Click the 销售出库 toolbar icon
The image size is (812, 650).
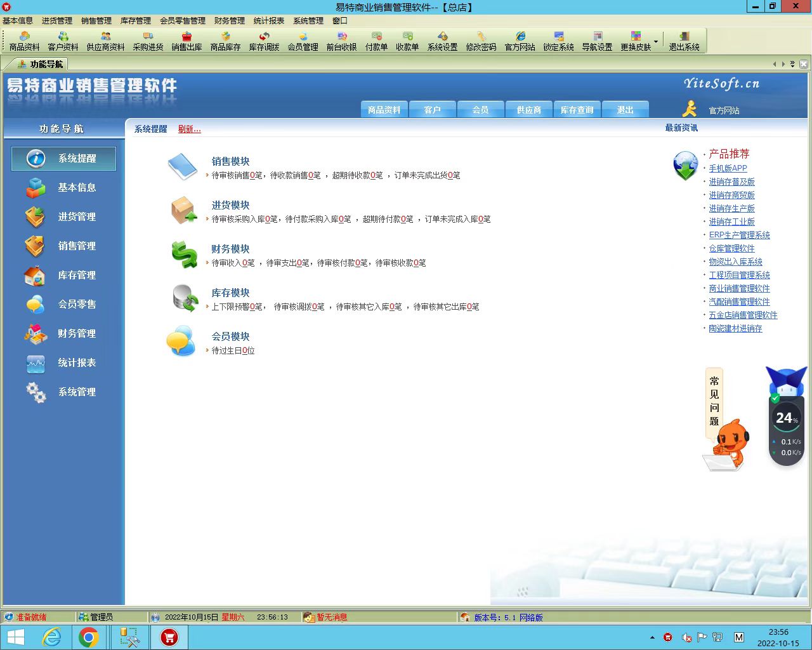tap(187, 41)
